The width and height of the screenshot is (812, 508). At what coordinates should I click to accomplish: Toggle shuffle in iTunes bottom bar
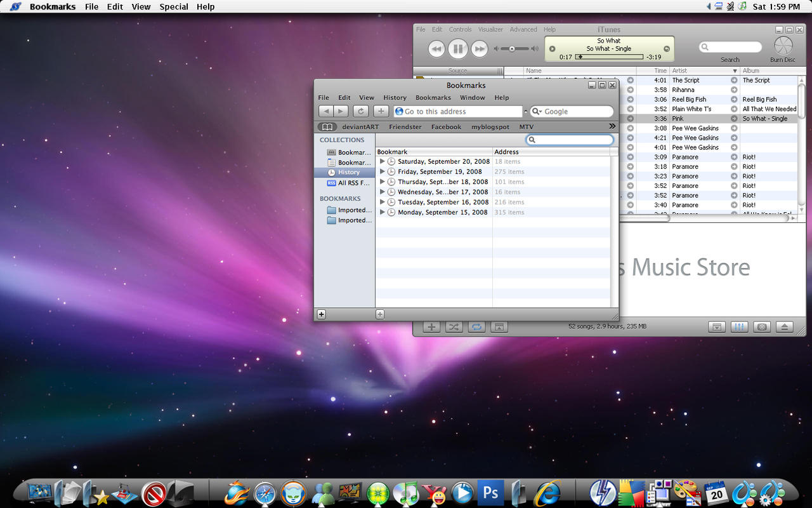click(454, 327)
